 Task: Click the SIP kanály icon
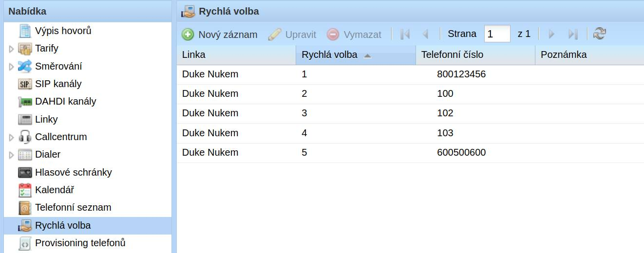[x=25, y=84]
